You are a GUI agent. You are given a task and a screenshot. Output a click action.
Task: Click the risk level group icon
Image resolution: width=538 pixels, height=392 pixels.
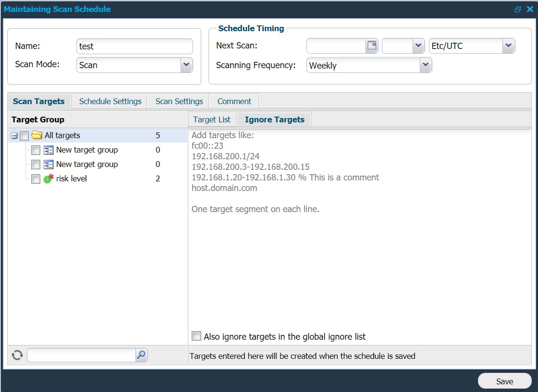point(48,179)
